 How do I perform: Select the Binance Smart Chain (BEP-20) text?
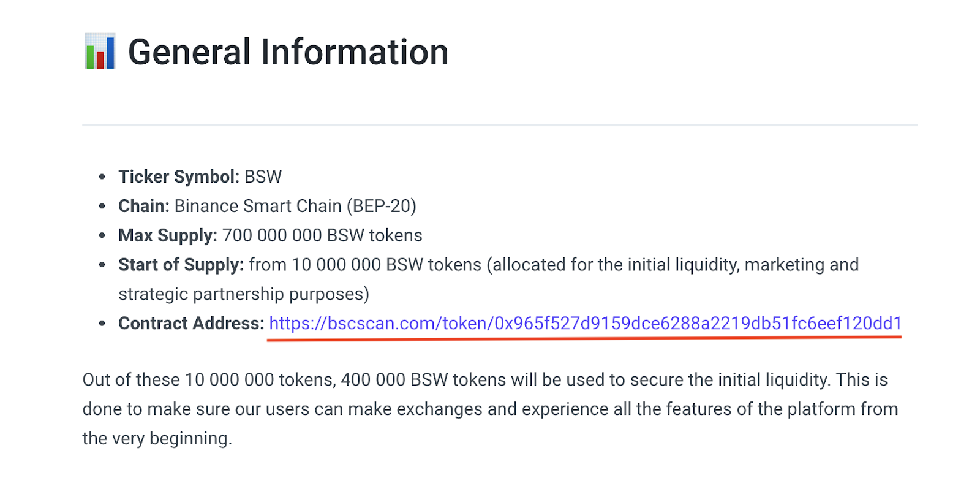click(x=295, y=206)
